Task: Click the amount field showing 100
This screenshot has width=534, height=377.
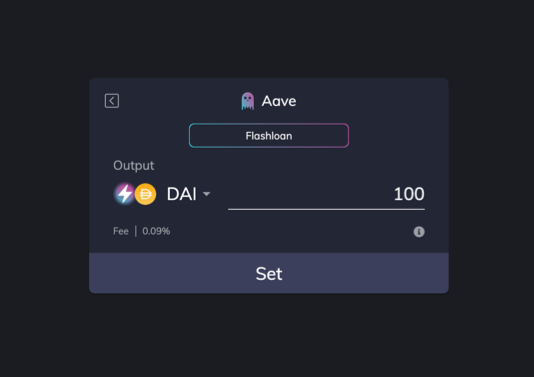Action: tap(326, 194)
